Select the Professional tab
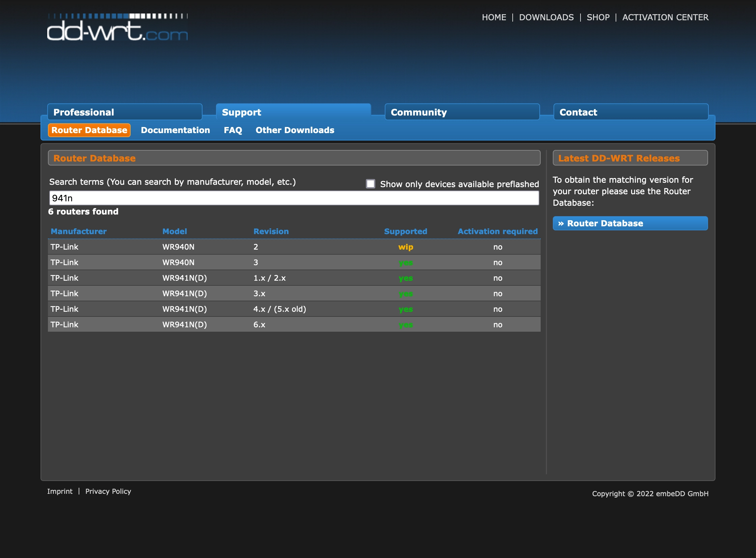756x558 pixels. tap(125, 112)
